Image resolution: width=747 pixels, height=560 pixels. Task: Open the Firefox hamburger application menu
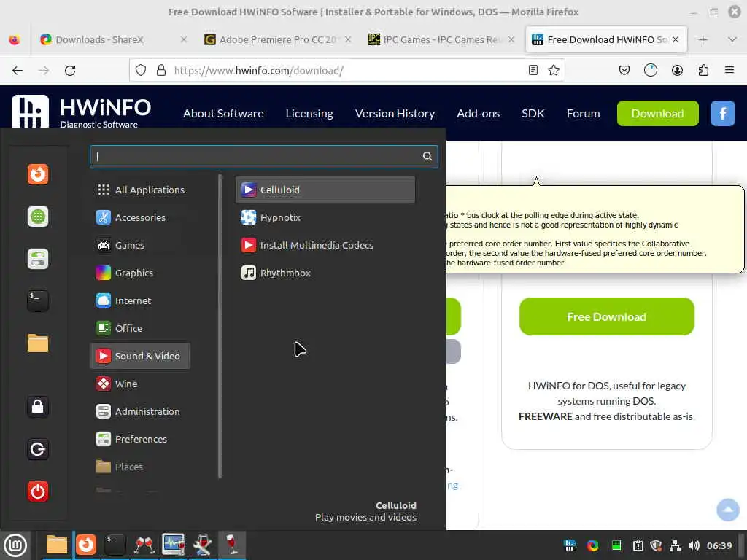click(x=729, y=71)
